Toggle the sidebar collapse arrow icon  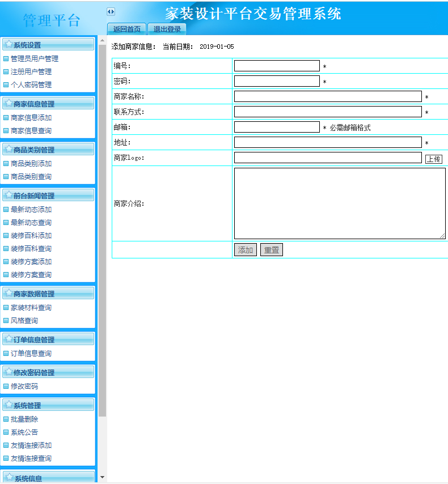point(111,11)
